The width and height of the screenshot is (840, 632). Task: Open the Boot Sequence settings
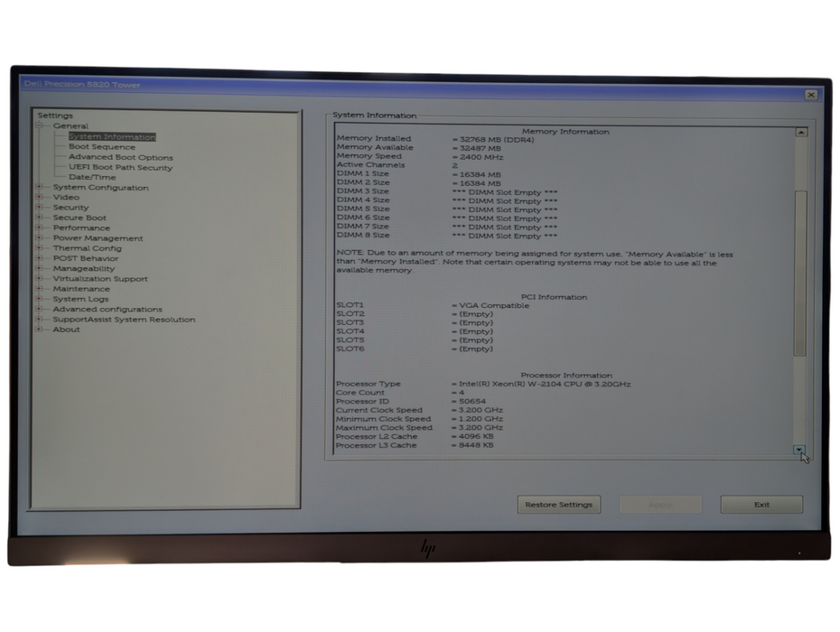[102, 147]
